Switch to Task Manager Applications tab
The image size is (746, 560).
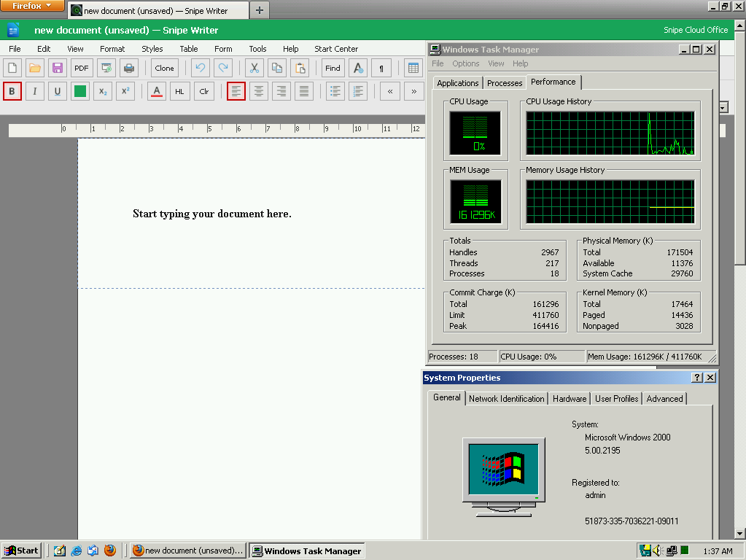[x=458, y=83]
